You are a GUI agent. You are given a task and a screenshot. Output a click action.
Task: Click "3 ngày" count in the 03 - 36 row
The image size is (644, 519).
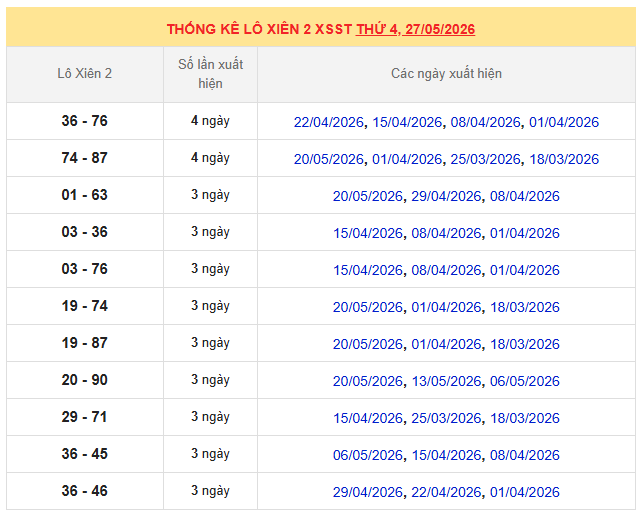click(x=210, y=232)
